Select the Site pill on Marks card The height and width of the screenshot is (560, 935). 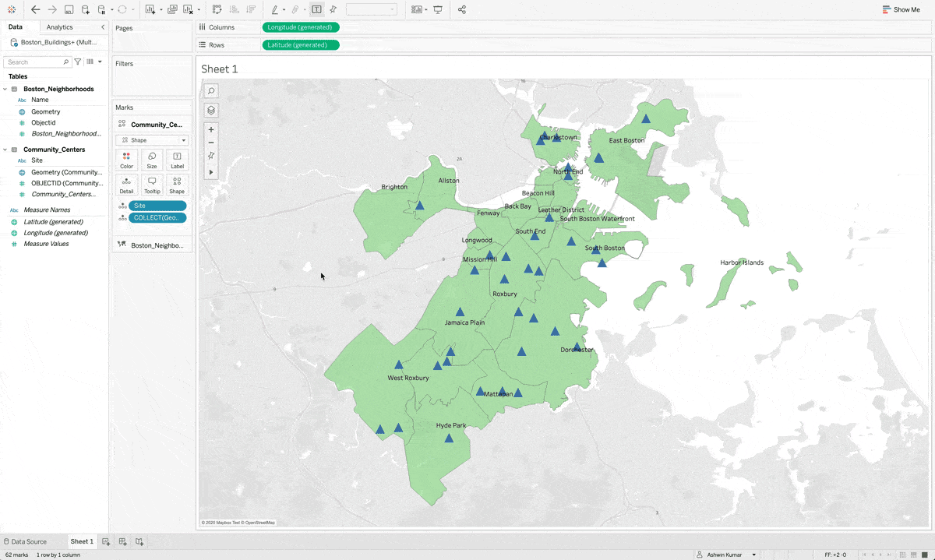[158, 206]
